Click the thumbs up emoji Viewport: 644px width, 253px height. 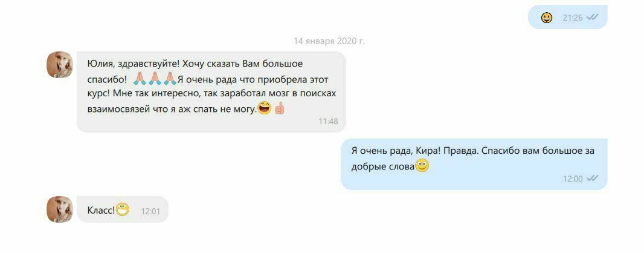pos(279,108)
